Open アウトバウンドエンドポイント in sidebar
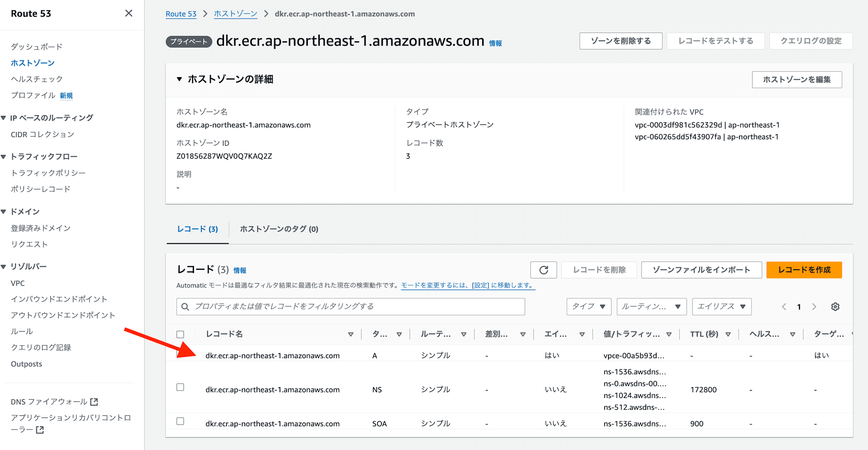Image resolution: width=868 pixels, height=450 pixels. coord(63,315)
